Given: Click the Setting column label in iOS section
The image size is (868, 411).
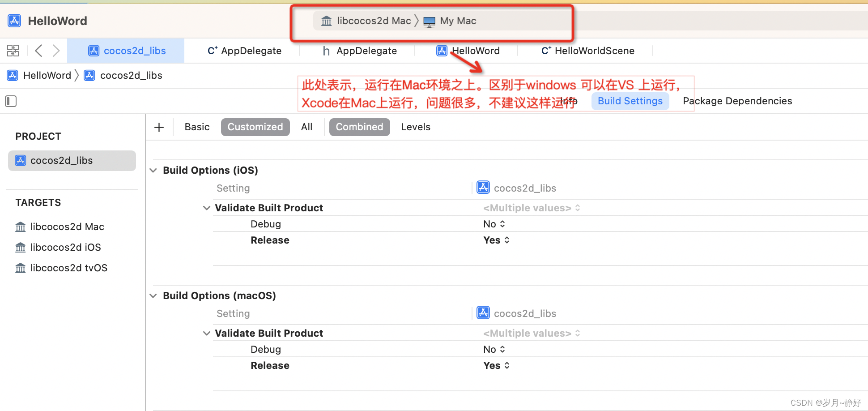Looking at the screenshot, I should tap(233, 188).
